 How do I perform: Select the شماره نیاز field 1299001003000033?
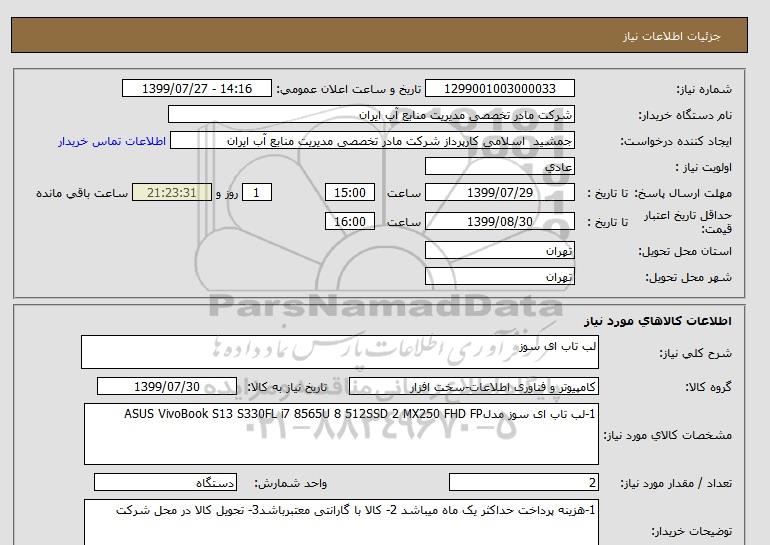[499, 88]
